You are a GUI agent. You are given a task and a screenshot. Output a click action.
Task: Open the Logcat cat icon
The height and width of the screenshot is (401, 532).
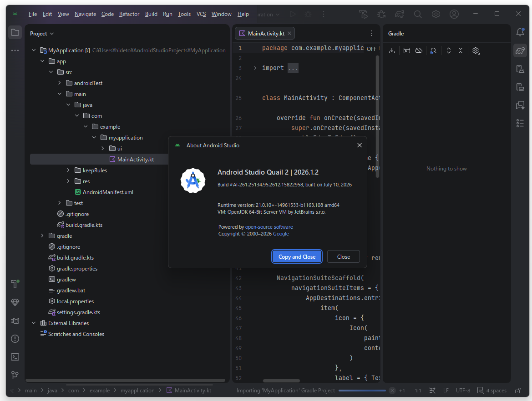pos(15,321)
